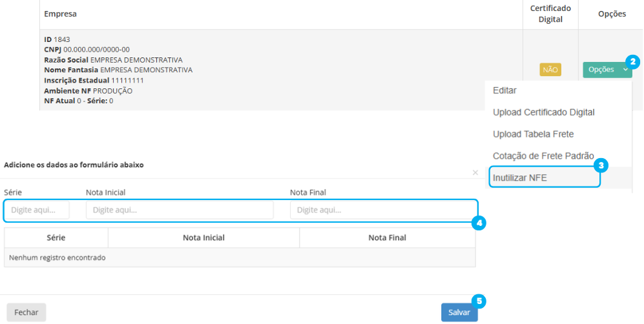This screenshot has height=324, width=644.
Task: Choose Upload Certificado Digital menu entry
Action: coord(543,112)
